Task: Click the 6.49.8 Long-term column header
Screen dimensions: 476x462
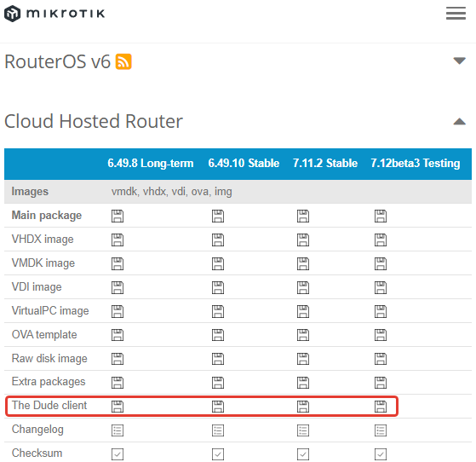Action: [150, 163]
